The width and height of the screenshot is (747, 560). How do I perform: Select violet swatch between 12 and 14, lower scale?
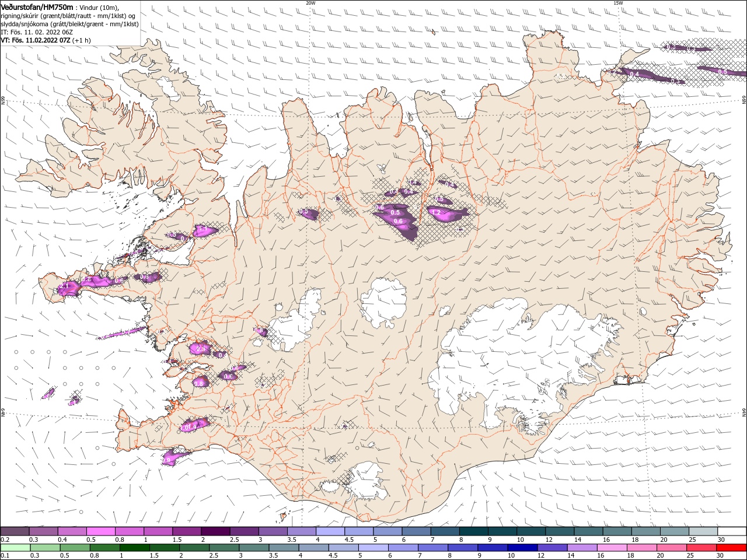(x=551, y=548)
